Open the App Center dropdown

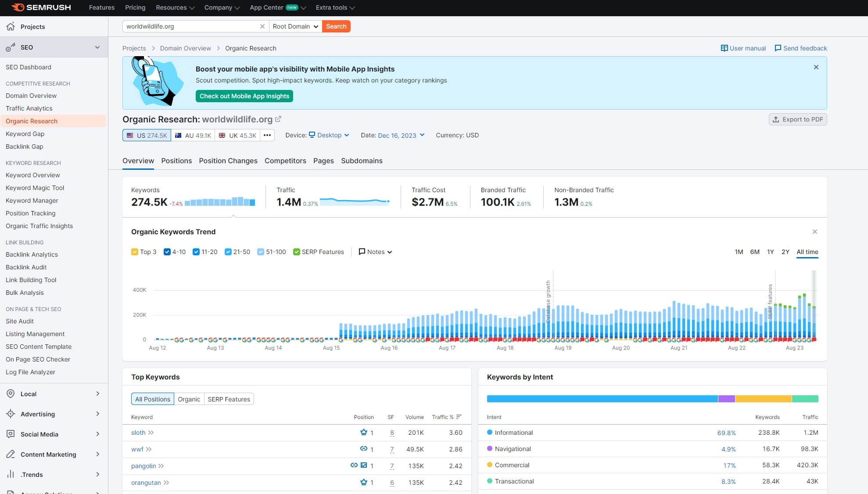pyautogui.click(x=278, y=7)
